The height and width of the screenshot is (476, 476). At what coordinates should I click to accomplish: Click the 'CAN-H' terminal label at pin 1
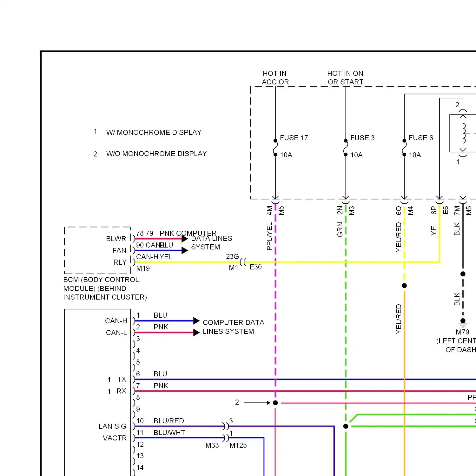tap(116, 321)
